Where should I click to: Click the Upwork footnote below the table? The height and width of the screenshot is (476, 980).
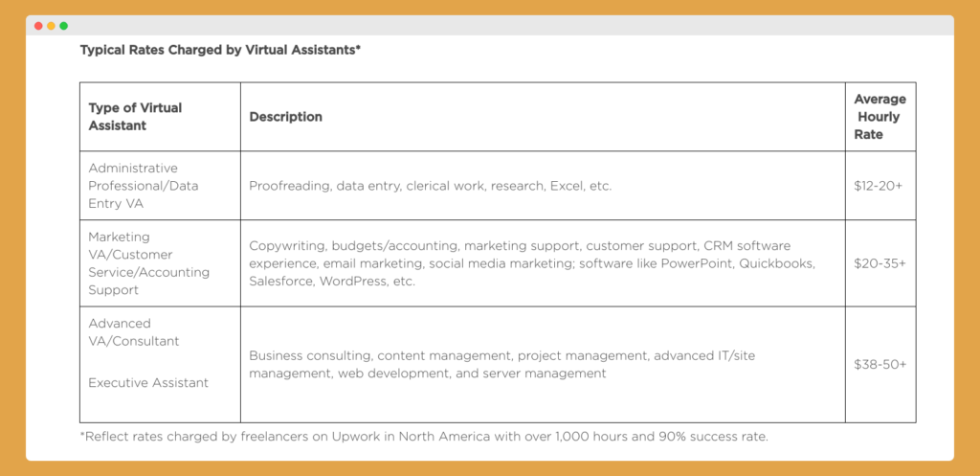[x=424, y=437]
